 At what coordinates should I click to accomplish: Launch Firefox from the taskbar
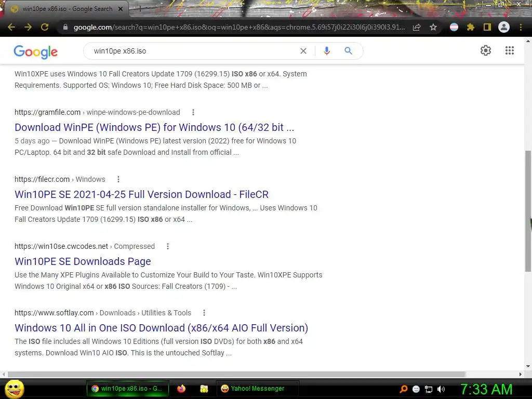[x=181, y=389]
